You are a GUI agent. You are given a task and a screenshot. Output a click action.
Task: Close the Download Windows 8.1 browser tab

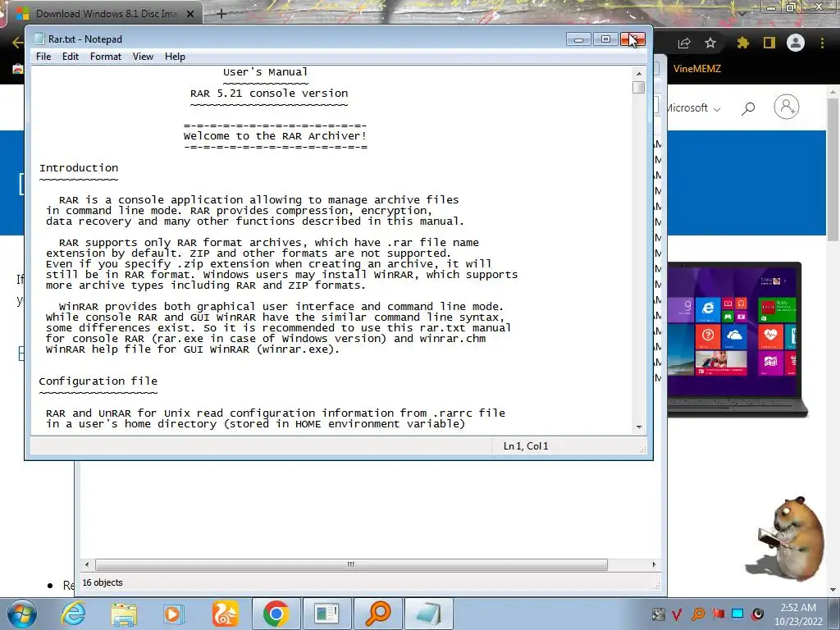[190, 14]
